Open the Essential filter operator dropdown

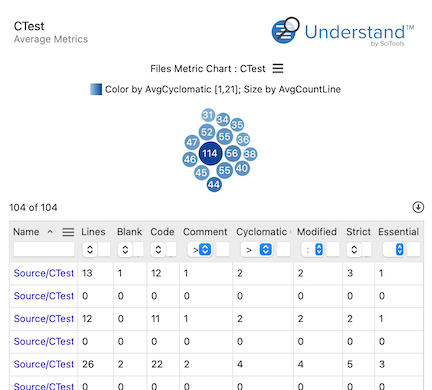394,250
